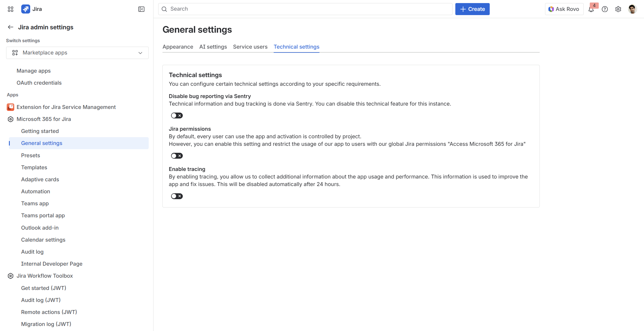Go back using the arrow icon
644x331 pixels.
tap(11, 27)
